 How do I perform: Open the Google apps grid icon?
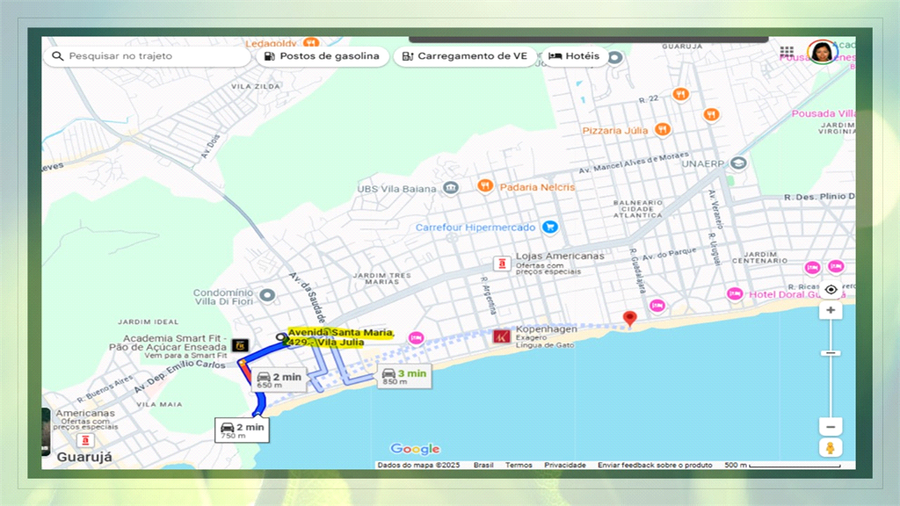(x=787, y=52)
